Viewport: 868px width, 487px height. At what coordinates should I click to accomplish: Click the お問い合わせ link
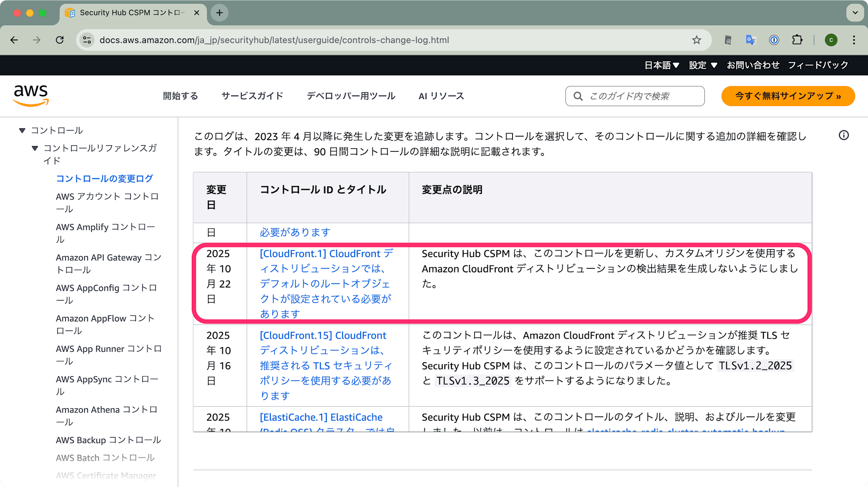pyautogui.click(x=753, y=65)
